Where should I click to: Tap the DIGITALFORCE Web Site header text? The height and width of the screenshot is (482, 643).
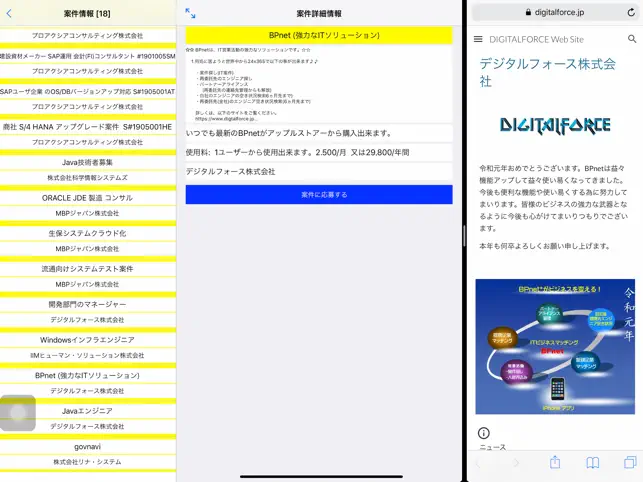click(536, 39)
